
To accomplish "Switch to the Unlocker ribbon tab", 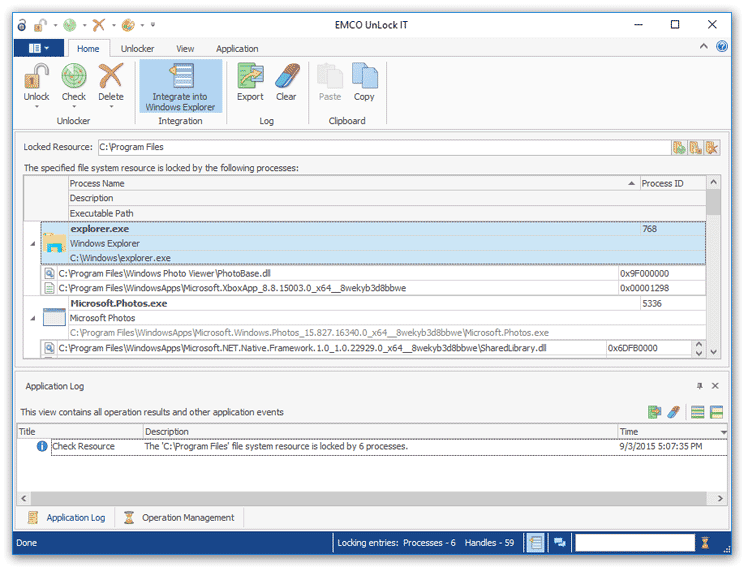I will (137, 48).
